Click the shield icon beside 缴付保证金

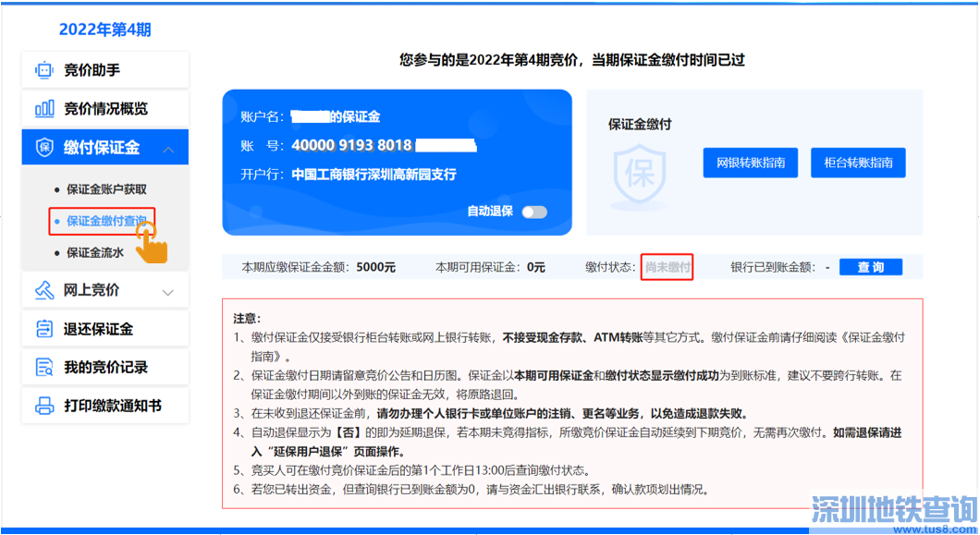pos(44,148)
